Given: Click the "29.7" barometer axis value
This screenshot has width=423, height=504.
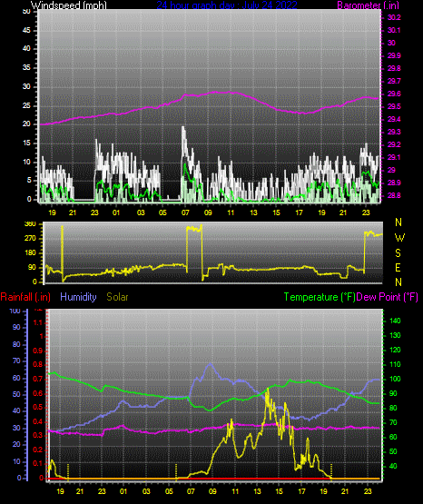Looking at the screenshot, I should (394, 81).
